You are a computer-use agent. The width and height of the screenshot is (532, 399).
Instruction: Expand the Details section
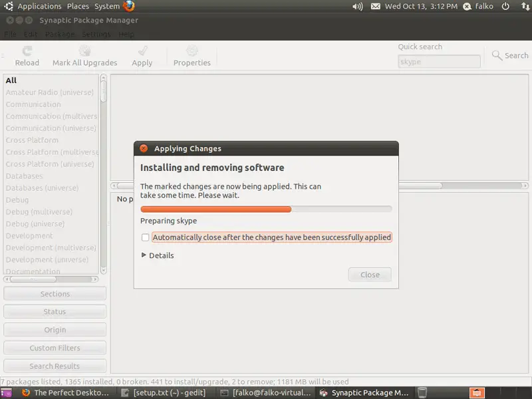(x=158, y=255)
